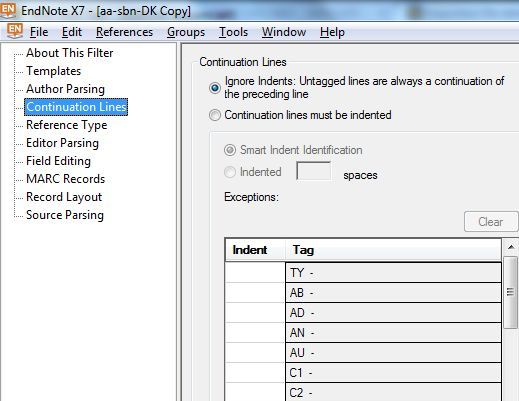
Task: Click the exceptions list scroll up arrow
Action: 511,247
